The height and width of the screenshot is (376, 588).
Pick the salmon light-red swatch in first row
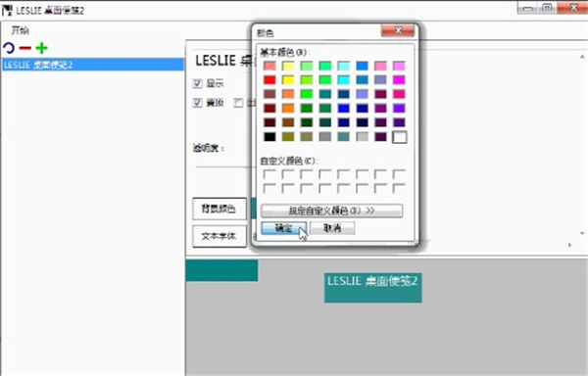[269, 66]
